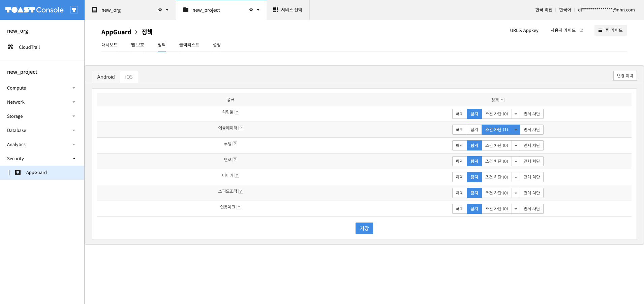Open the 스피드조작 조건 차단 dropdown arrow

coord(516,193)
